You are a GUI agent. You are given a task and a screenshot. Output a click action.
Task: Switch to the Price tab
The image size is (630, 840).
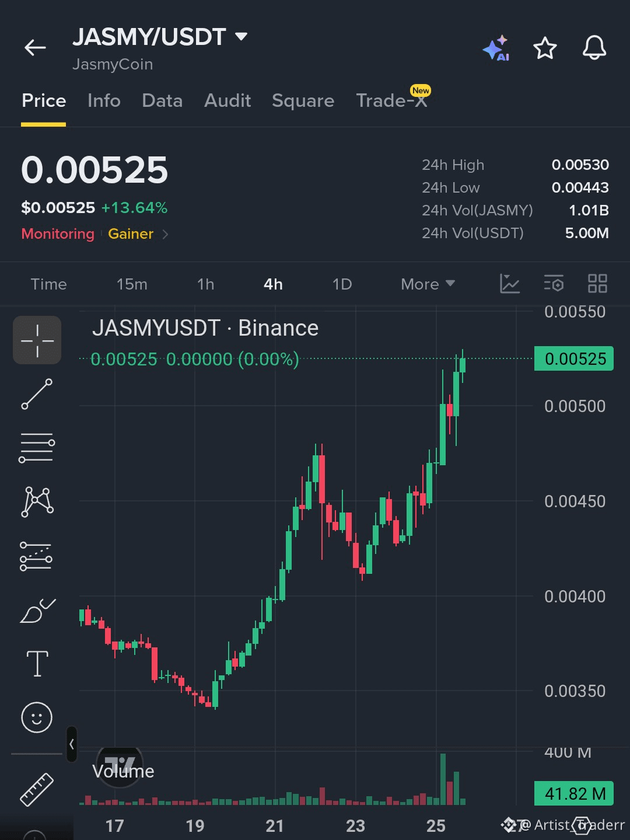coord(44,100)
